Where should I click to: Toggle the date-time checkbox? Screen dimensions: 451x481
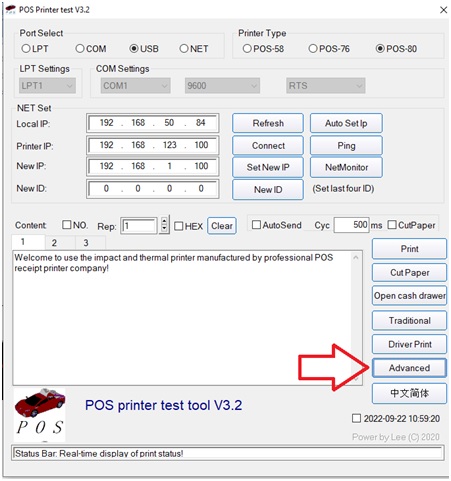[356, 418]
